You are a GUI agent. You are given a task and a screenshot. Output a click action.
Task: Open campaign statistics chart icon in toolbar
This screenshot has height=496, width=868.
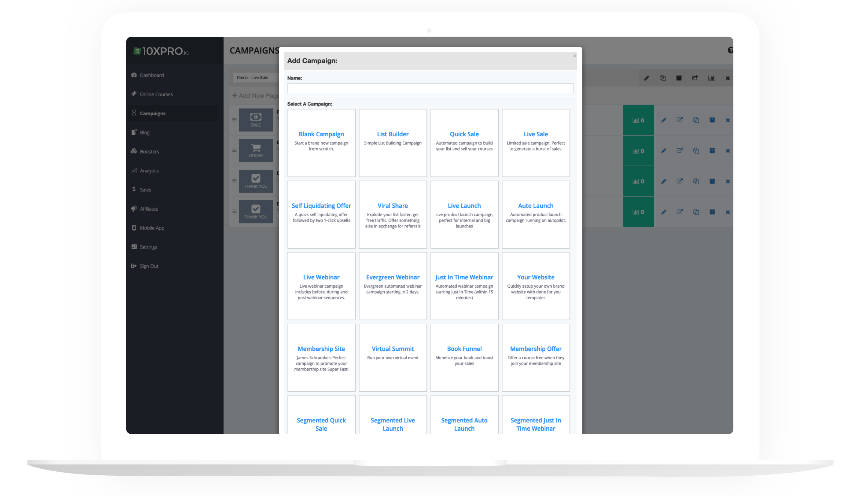[x=711, y=78]
